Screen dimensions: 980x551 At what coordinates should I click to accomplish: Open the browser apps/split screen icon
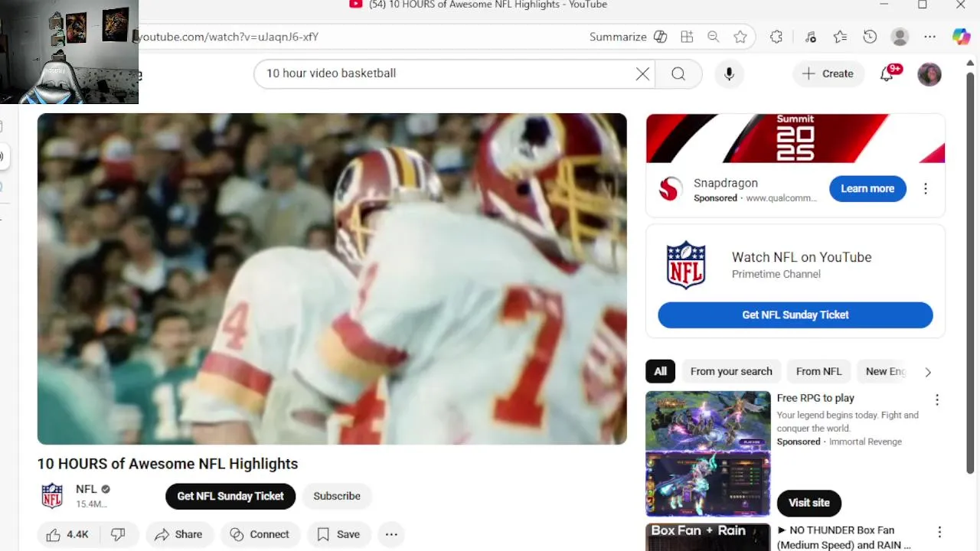tap(687, 37)
